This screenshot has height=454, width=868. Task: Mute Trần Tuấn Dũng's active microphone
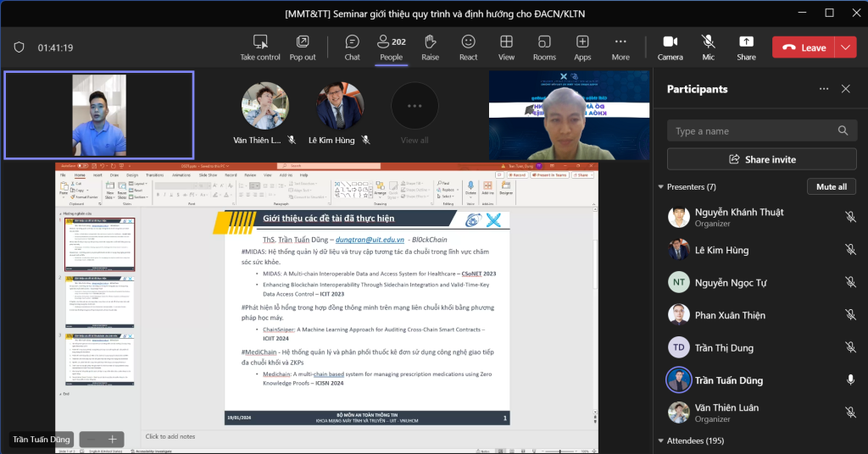pos(850,380)
